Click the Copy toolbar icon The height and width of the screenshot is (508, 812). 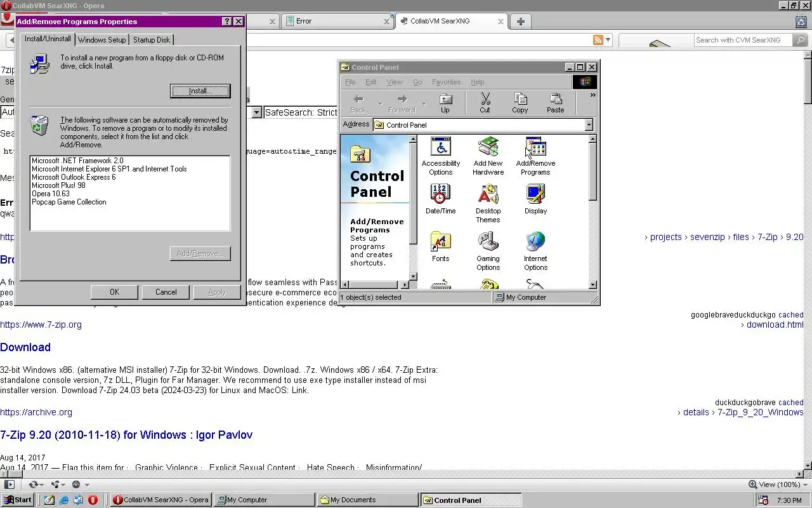tap(520, 103)
